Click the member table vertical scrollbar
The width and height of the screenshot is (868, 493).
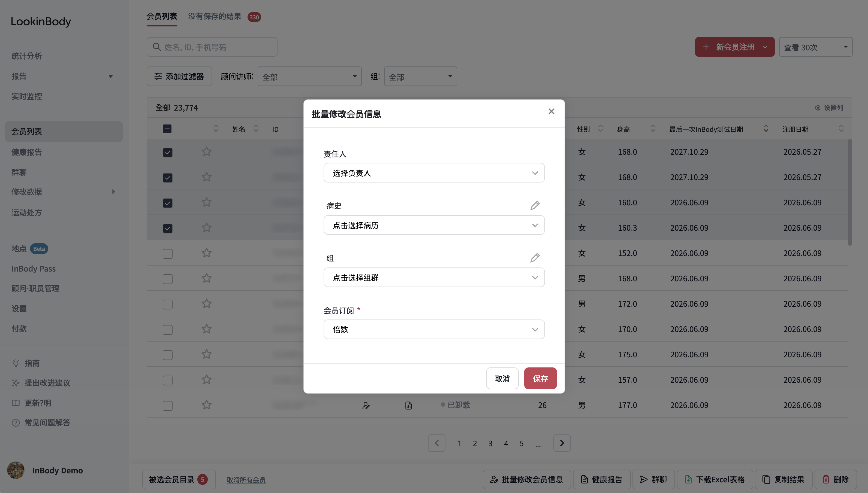850,192
